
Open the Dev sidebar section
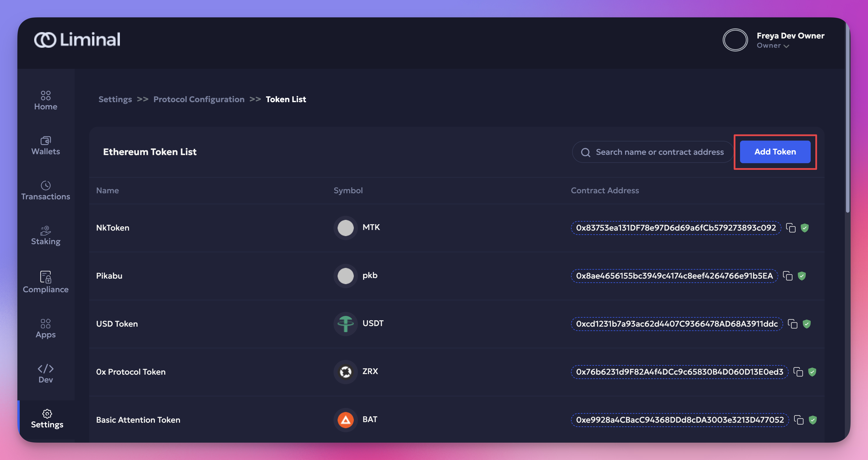tap(45, 373)
